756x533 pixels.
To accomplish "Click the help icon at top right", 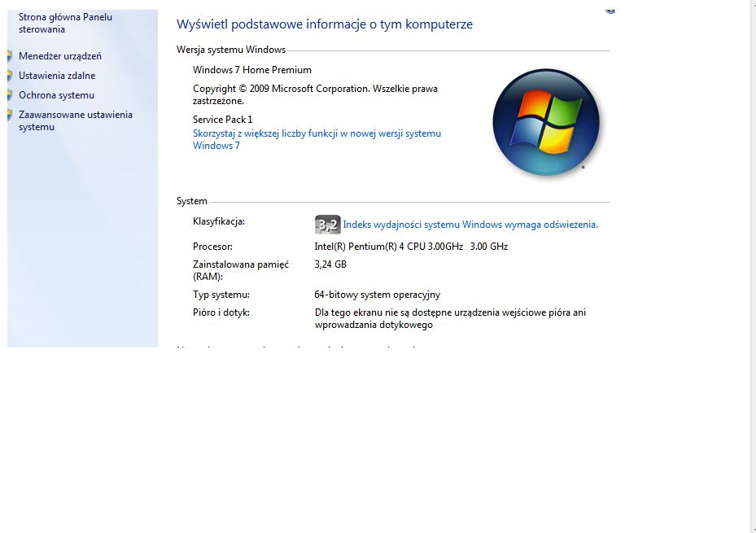I will (610, 11).
